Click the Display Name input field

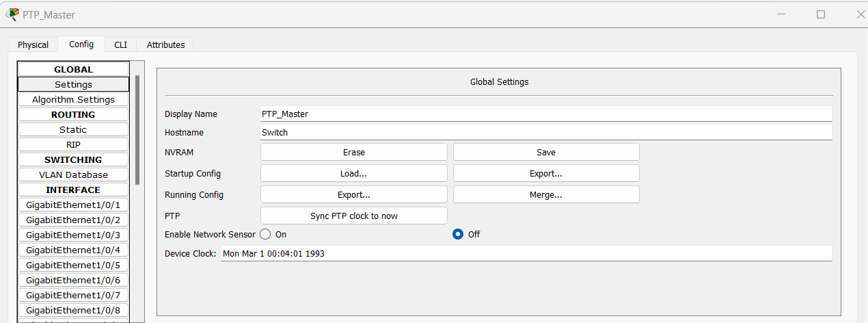pos(545,114)
